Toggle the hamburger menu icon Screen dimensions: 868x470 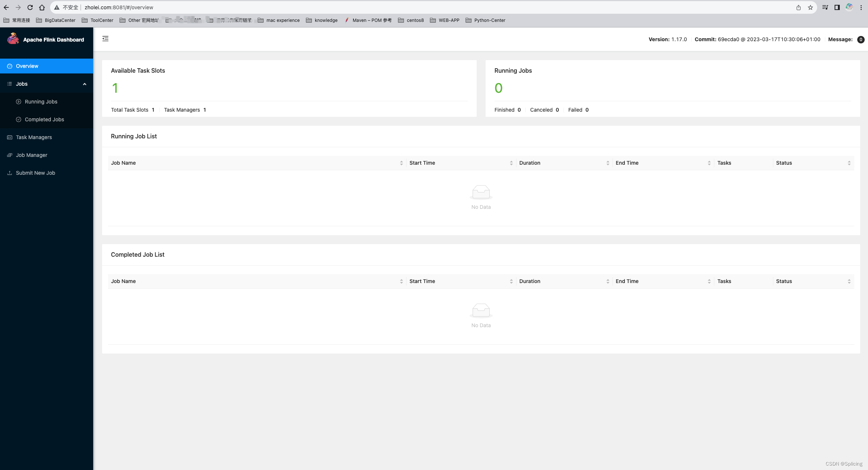pyautogui.click(x=105, y=38)
